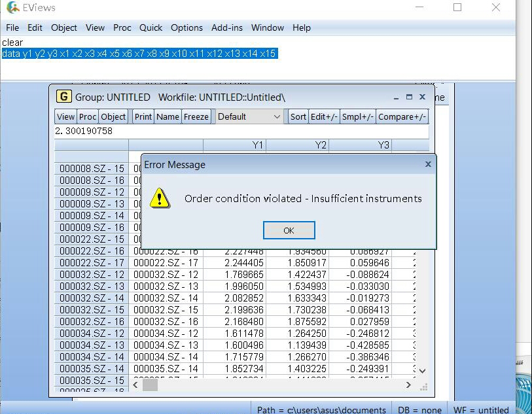This screenshot has width=532, height=414.
Task: Close the Error Message dialog with X
Action: tap(428, 164)
